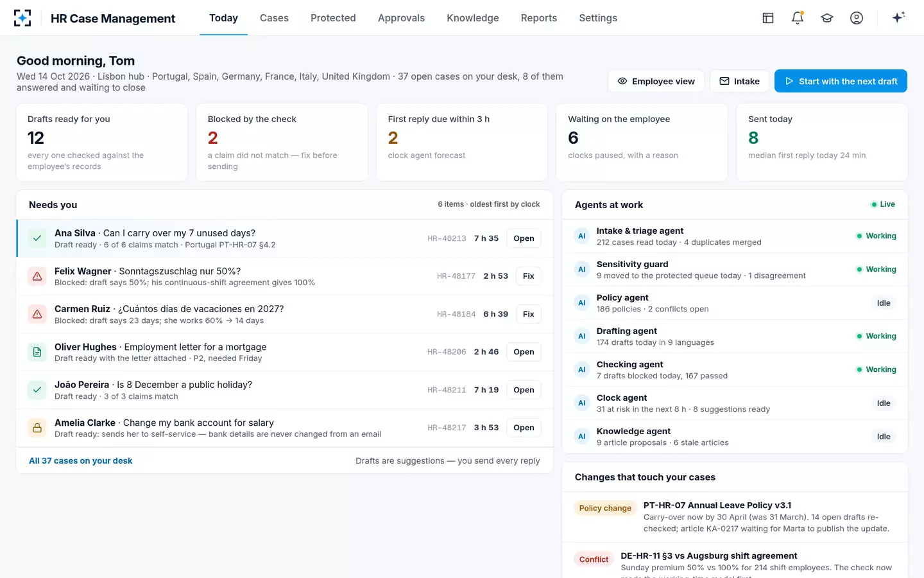Viewport: 924px width, 578px height.
Task: Open Ana Silva's case HR-48213
Action: pyautogui.click(x=524, y=238)
